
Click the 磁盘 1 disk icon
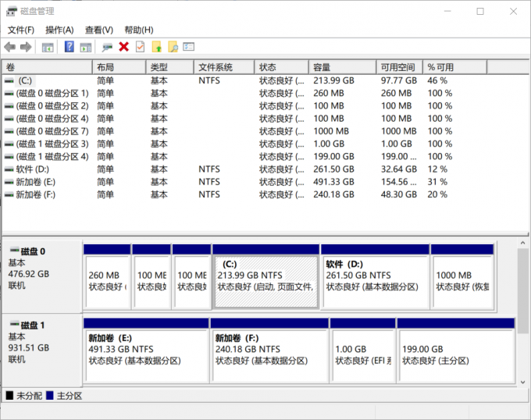click(x=15, y=324)
